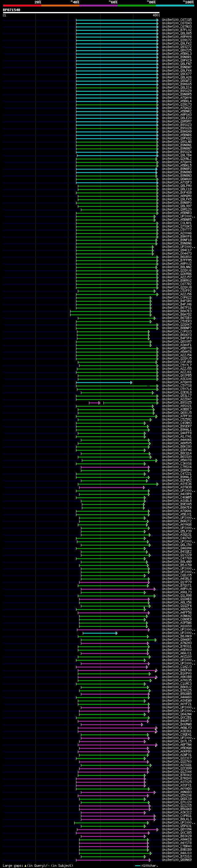
Task: Click the label UniRef100_C0LNV1
Action: [177, 223]
